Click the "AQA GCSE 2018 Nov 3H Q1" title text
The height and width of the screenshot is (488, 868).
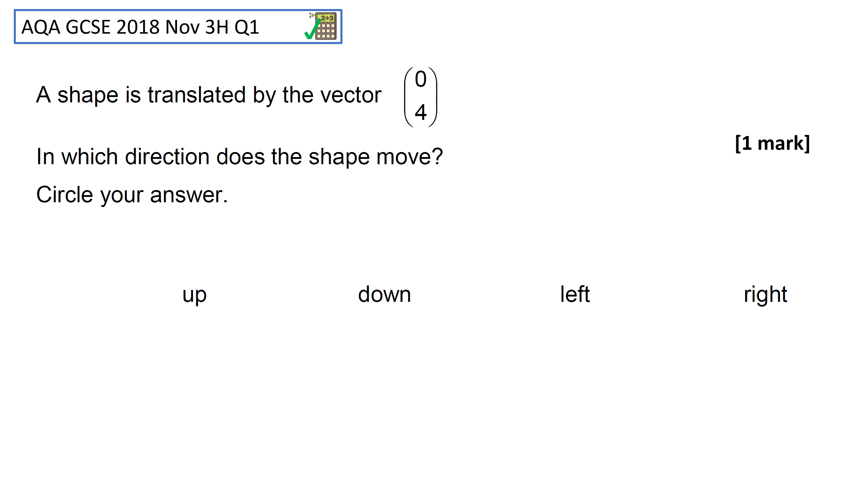[140, 27]
